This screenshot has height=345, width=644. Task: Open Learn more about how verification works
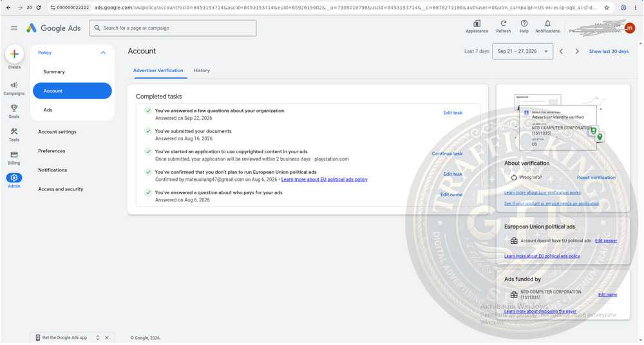[542, 192]
